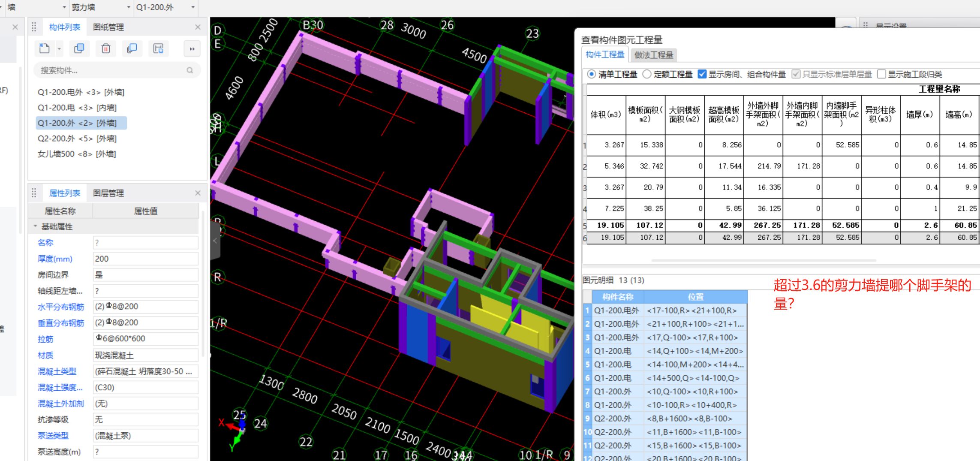The width and height of the screenshot is (980, 461).
Task: Select the 定额工程量 radio button
Action: tap(647, 74)
